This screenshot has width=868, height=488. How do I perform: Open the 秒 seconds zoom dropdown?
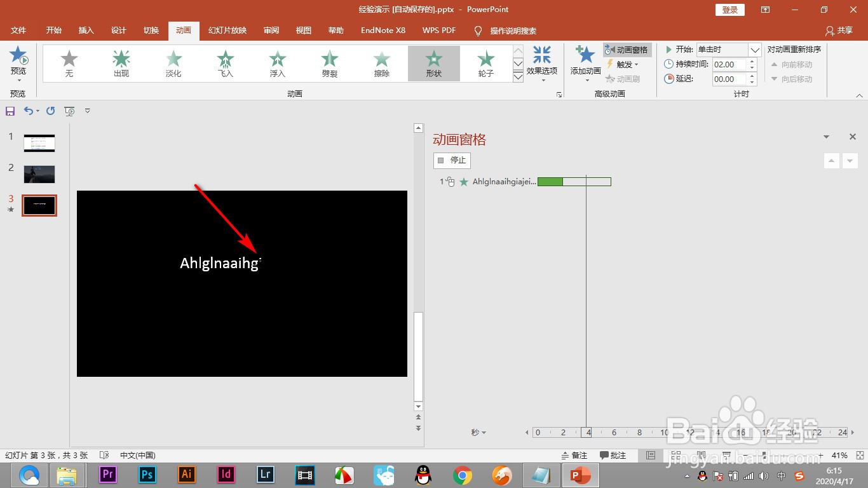(x=478, y=433)
